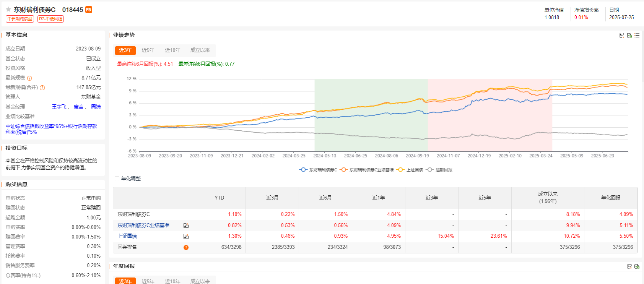
Task: Open fund manager 宝音 link
Action: click(79, 107)
